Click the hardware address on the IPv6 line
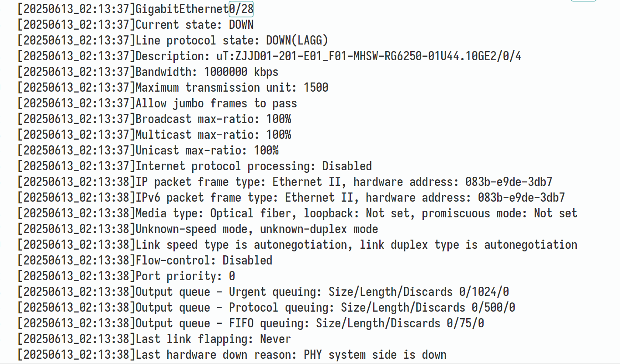 tap(521, 198)
